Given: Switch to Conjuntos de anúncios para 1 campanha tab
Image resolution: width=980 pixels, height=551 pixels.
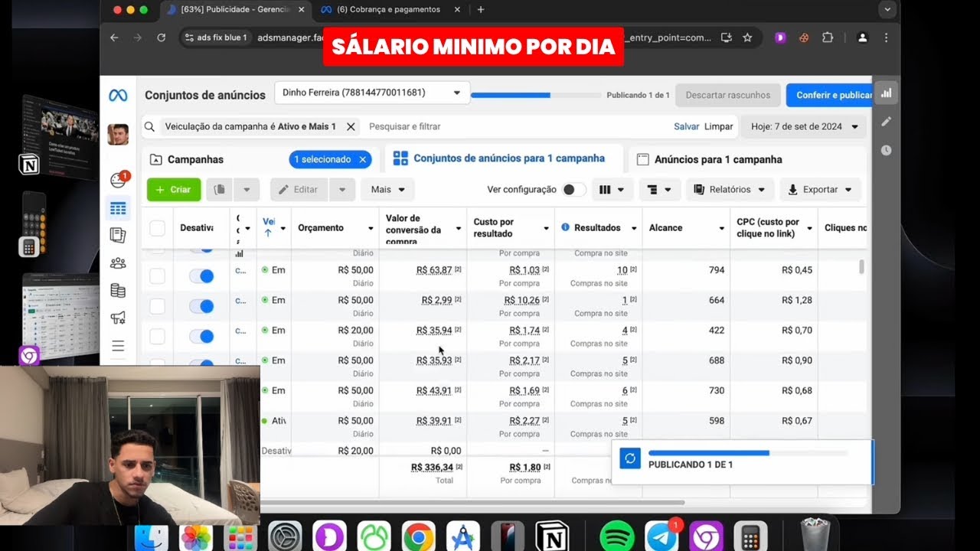Looking at the screenshot, I should (499, 158).
